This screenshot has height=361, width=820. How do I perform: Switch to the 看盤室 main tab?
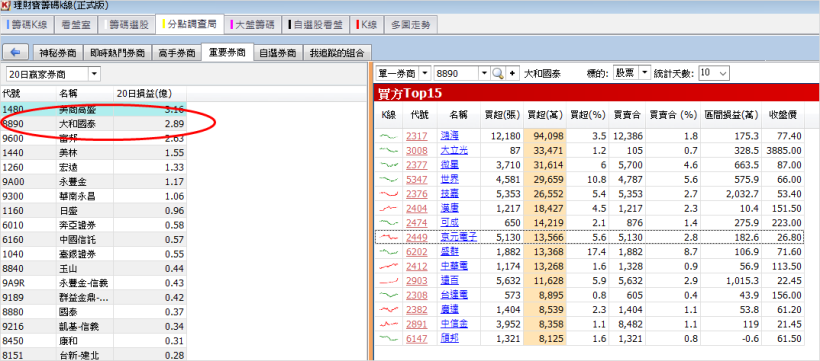pos(76,25)
